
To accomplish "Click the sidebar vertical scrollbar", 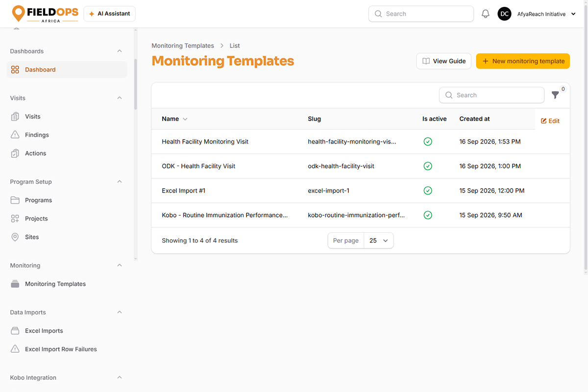I will [135, 84].
